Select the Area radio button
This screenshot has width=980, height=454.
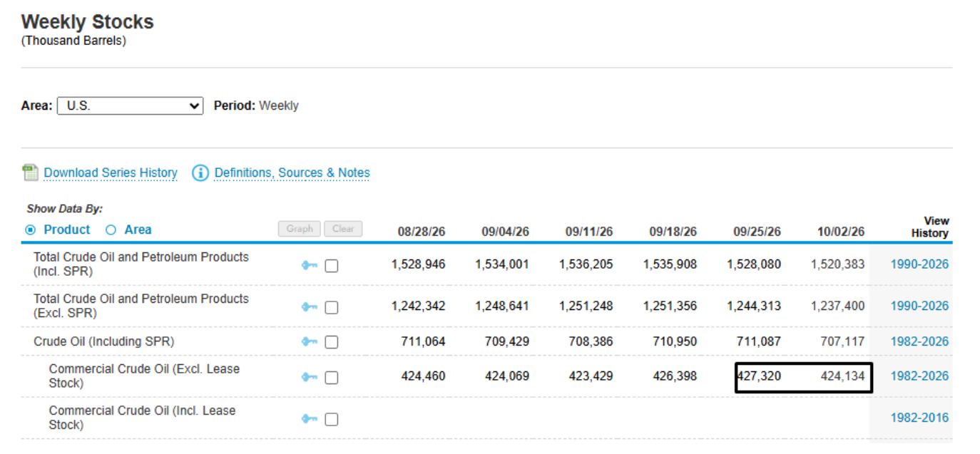111,229
